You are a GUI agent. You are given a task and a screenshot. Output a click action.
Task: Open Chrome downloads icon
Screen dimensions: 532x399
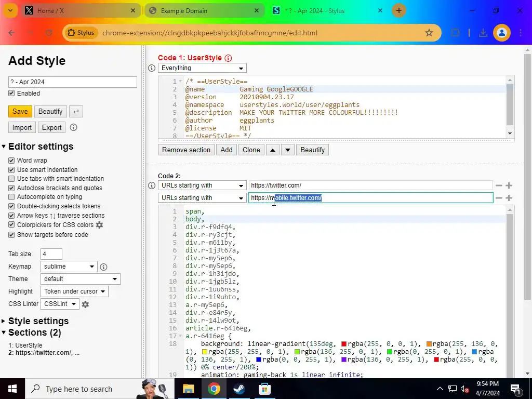click(483, 33)
